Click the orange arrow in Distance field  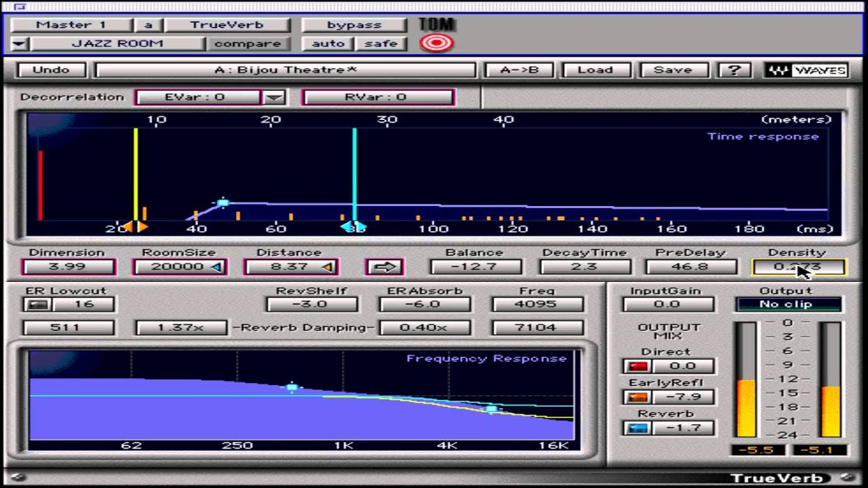click(327, 267)
